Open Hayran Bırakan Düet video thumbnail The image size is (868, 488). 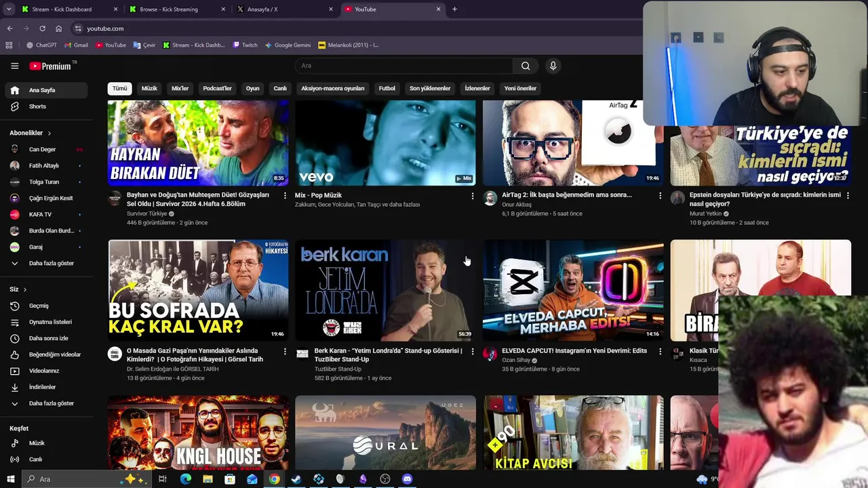[198, 143]
